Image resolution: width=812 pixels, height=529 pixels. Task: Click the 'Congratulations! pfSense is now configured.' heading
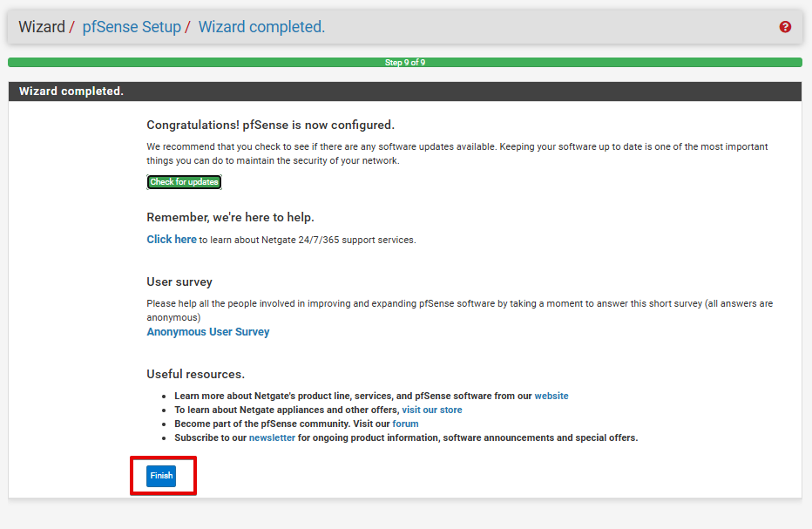270,125
